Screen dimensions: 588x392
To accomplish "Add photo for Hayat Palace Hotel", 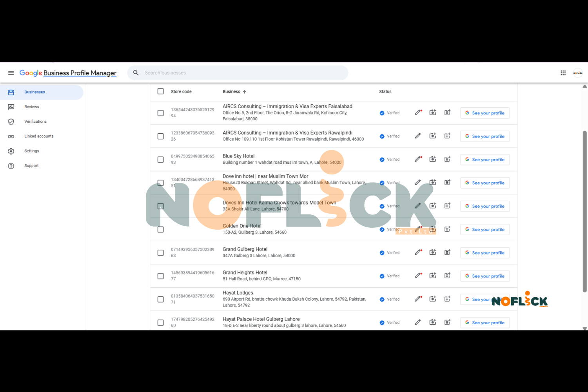I will click(x=433, y=322).
